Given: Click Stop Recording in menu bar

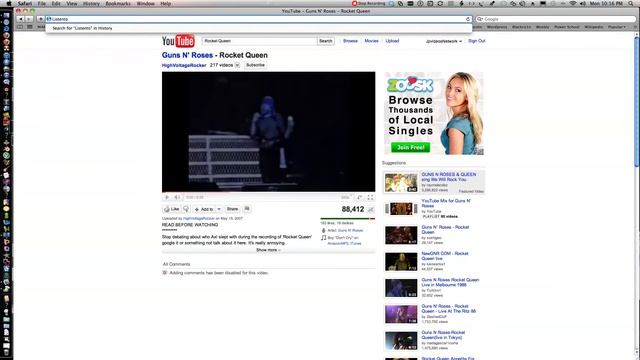Looking at the screenshot, I should [368, 3].
